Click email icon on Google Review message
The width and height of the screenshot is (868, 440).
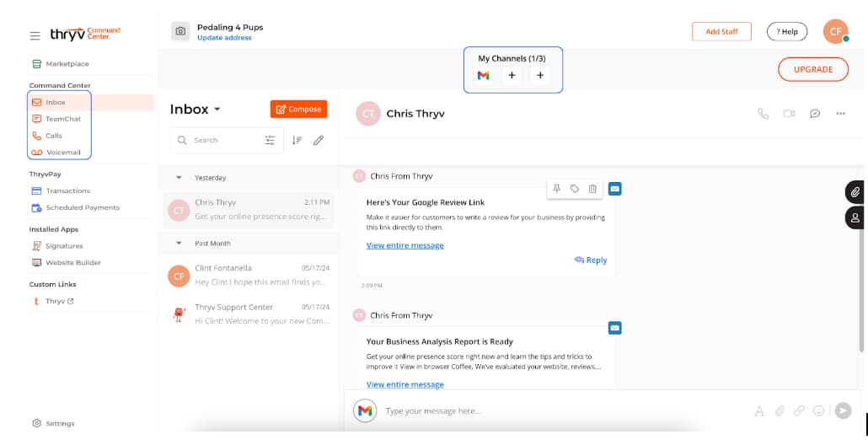pos(614,189)
